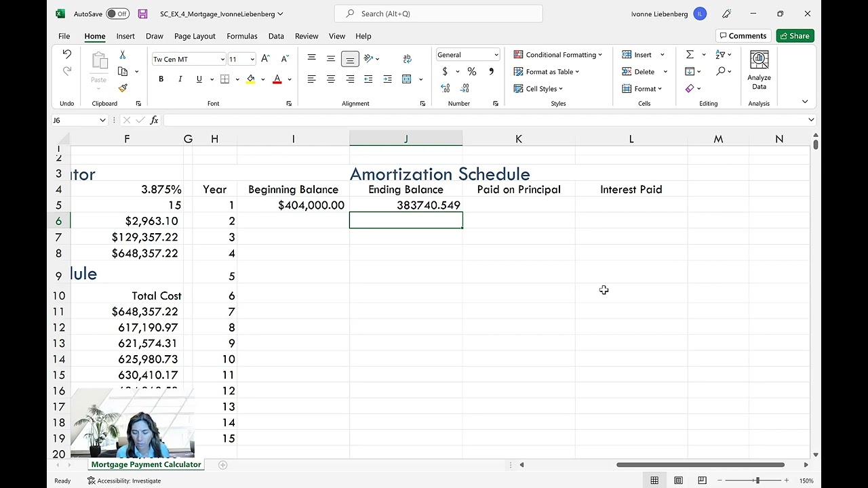Click the Delete cells button

coord(638,71)
